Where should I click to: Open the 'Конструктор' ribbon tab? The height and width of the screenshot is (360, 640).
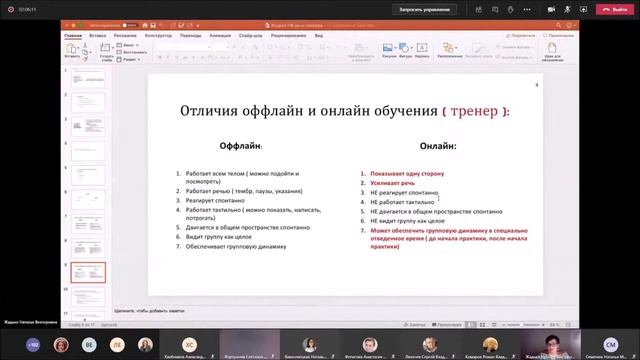[x=158, y=36]
